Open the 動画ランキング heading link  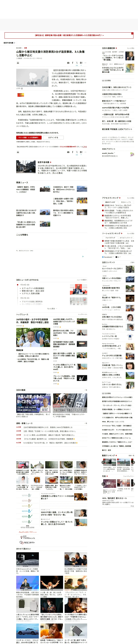[x=109, y=456]
